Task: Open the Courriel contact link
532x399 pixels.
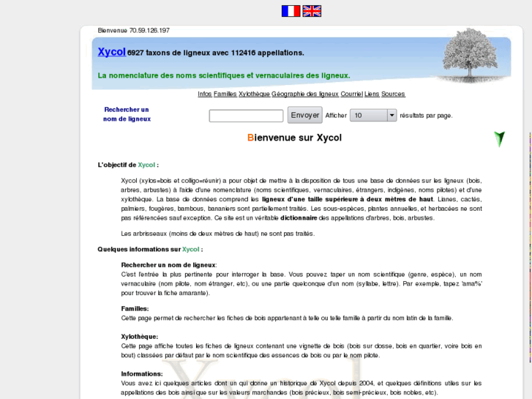Action: pos(351,94)
